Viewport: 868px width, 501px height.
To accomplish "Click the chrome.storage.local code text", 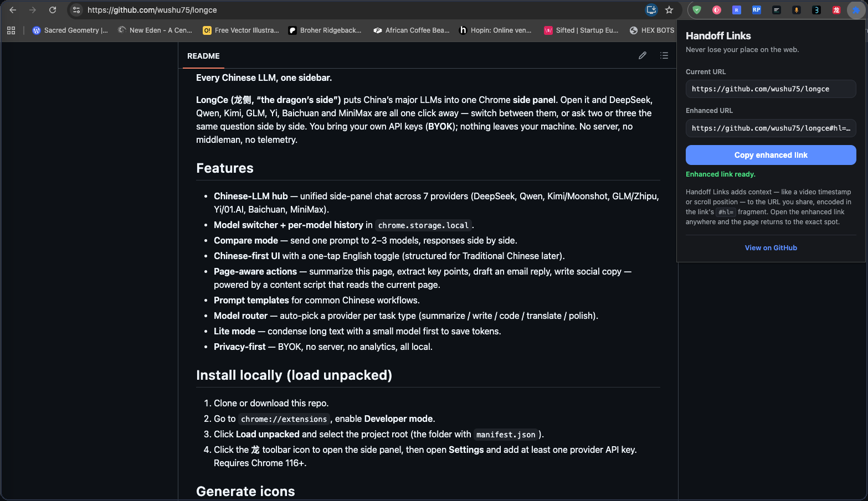I will pyautogui.click(x=423, y=225).
